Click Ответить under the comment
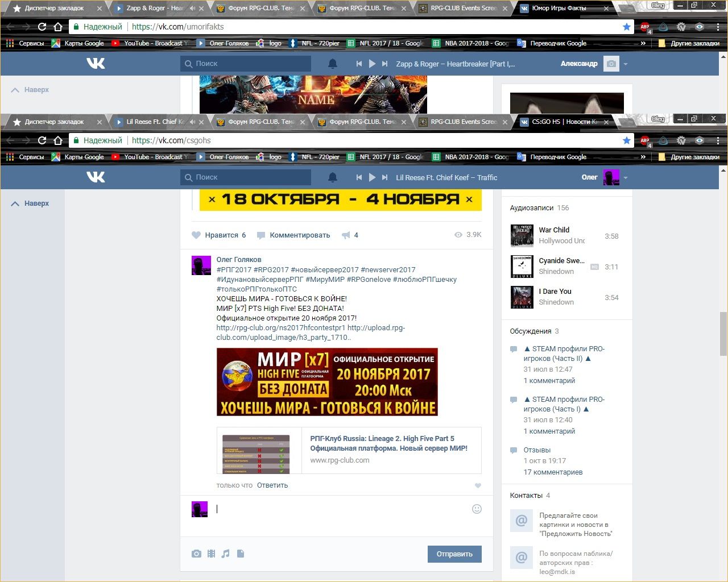The image size is (728, 582). (272, 485)
